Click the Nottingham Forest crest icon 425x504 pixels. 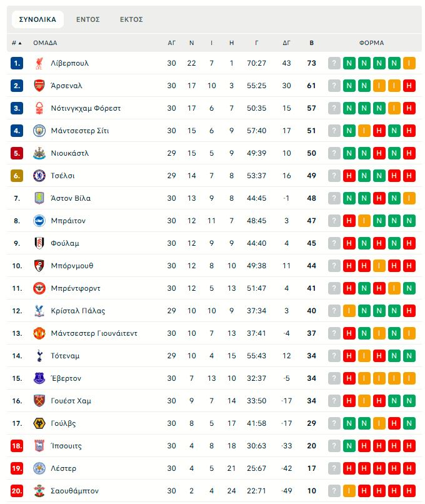(39, 108)
